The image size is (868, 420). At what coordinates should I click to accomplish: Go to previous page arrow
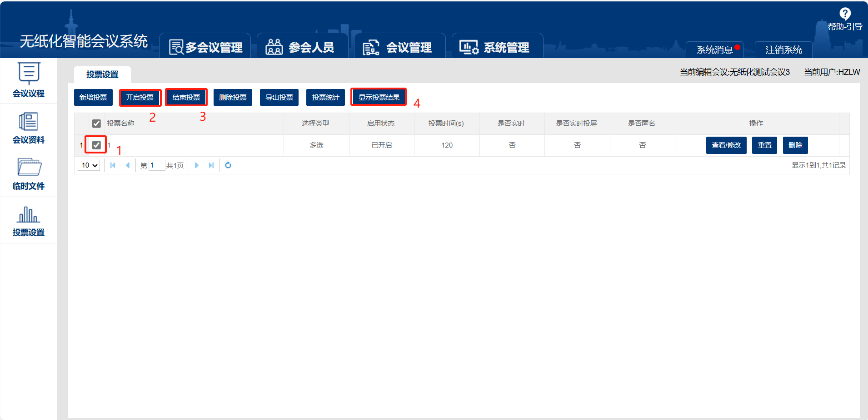tap(128, 165)
